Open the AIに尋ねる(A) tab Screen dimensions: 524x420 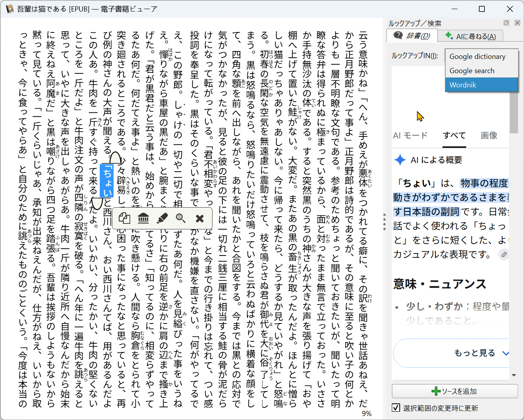(x=470, y=36)
